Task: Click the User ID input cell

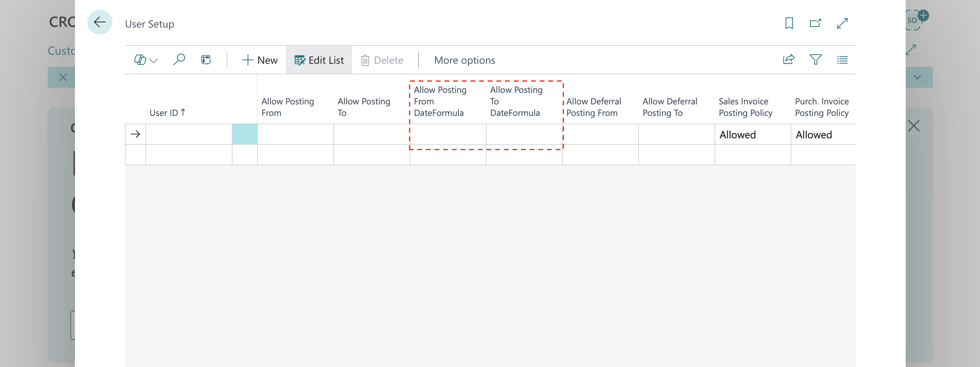Action: 189,134
